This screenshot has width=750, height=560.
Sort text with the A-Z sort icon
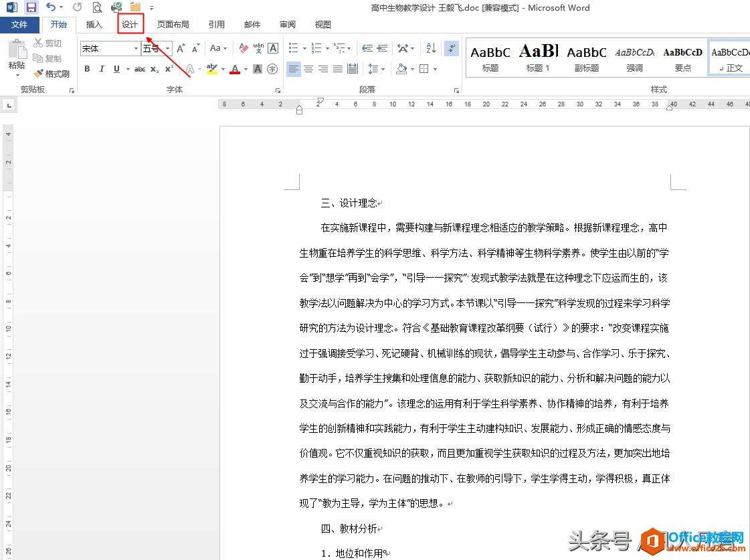pyautogui.click(x=430, y=48)
